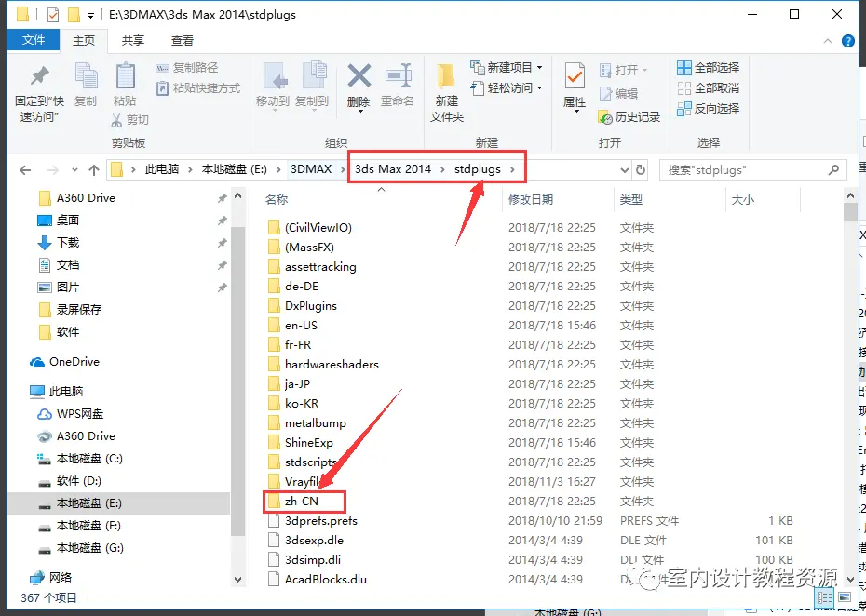Click the Pin to Quick access icon

pyautogui.click(x=39, y=76)
